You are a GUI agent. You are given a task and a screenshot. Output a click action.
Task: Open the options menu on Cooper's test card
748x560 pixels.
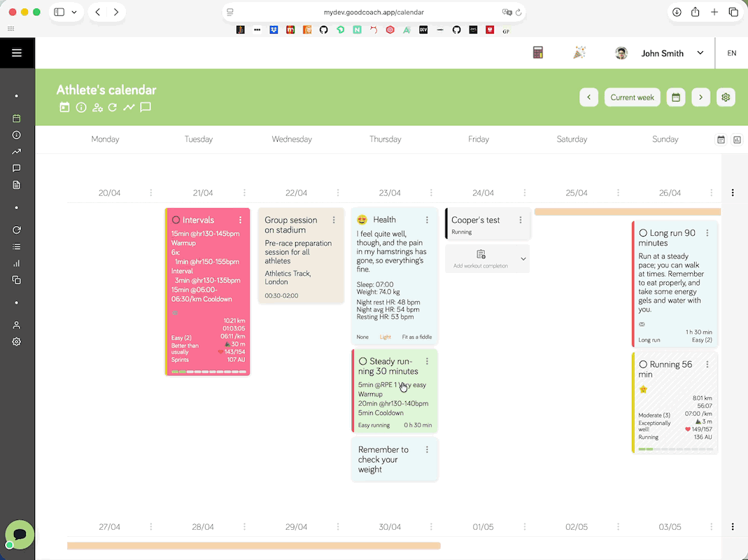pos(521,220)
